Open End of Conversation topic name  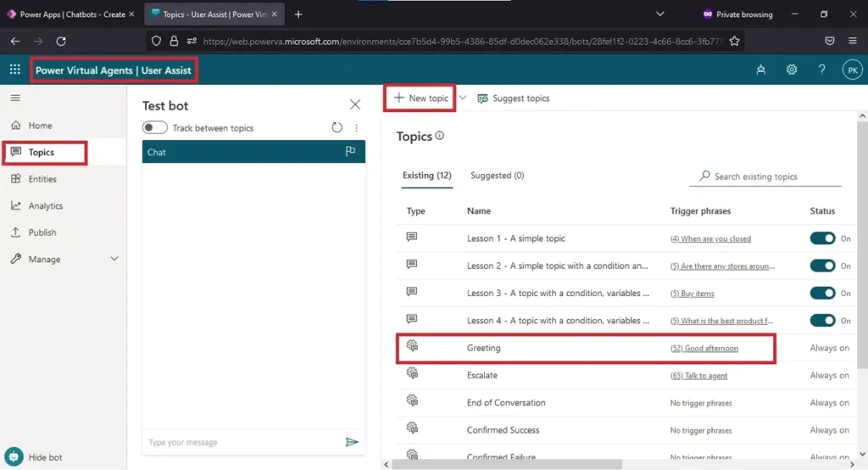click(506, 402)
